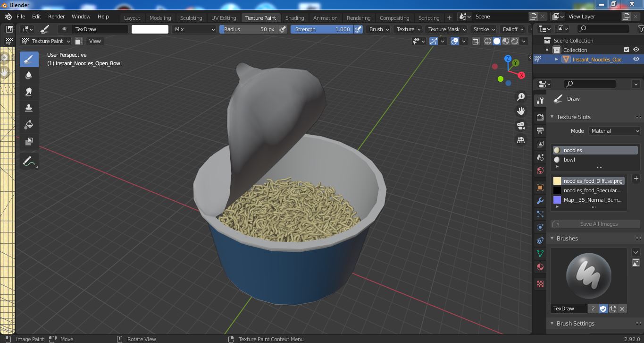The image size is (644, 343).
Task: Open the Object properties tab
Action: tap(540, 188)
